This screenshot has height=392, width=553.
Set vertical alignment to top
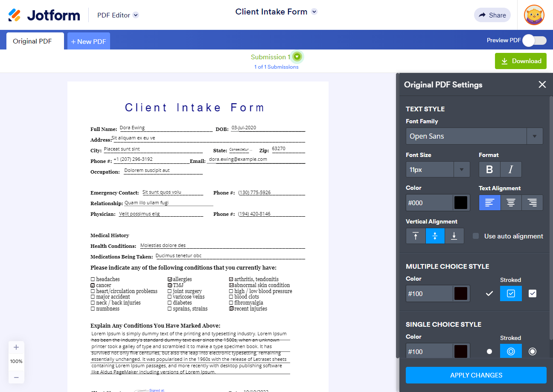coord(416,236)
